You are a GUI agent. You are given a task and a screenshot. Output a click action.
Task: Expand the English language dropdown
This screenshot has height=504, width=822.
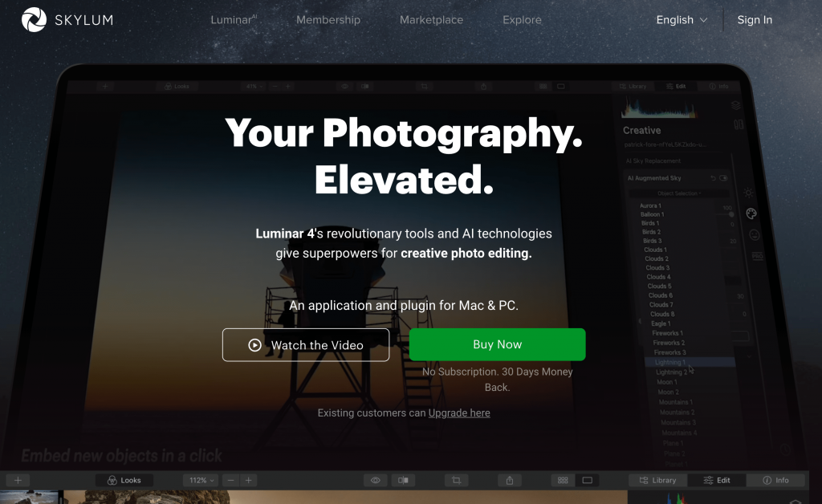click(682, 20)
